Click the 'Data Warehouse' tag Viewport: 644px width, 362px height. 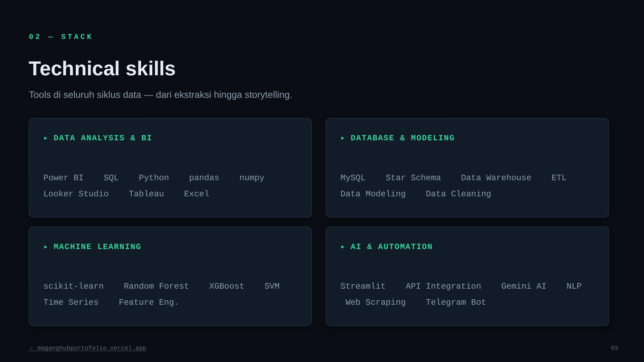[496, 178]
